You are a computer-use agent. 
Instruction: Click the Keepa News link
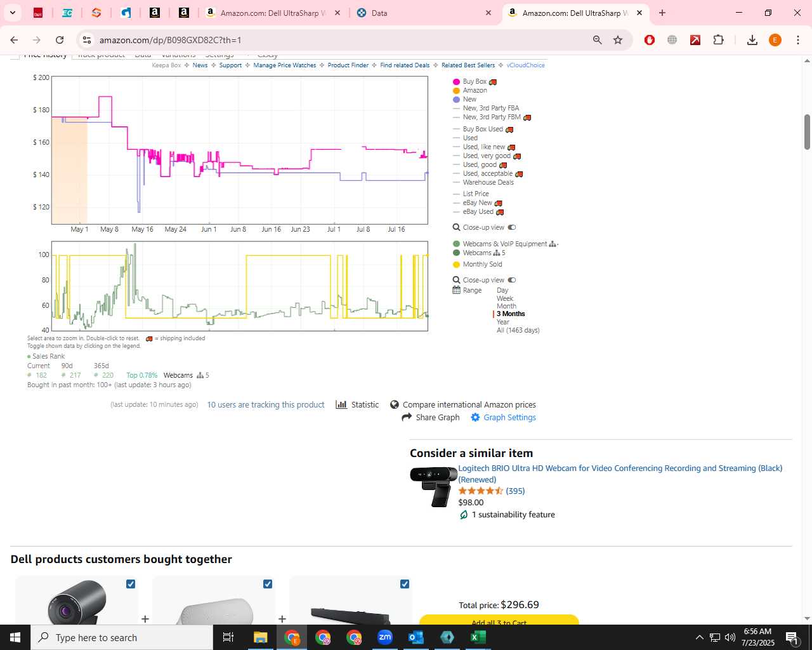tap(200, 65)
